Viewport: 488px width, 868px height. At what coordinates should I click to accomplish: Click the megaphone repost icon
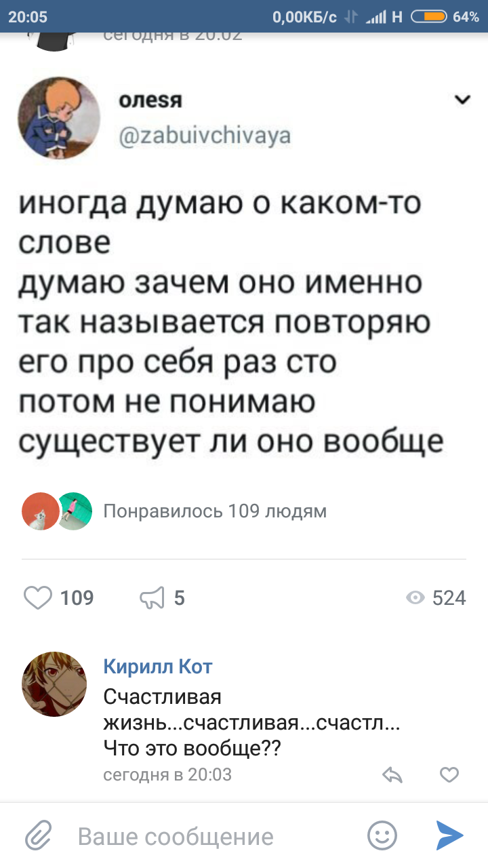pos(152,597)
